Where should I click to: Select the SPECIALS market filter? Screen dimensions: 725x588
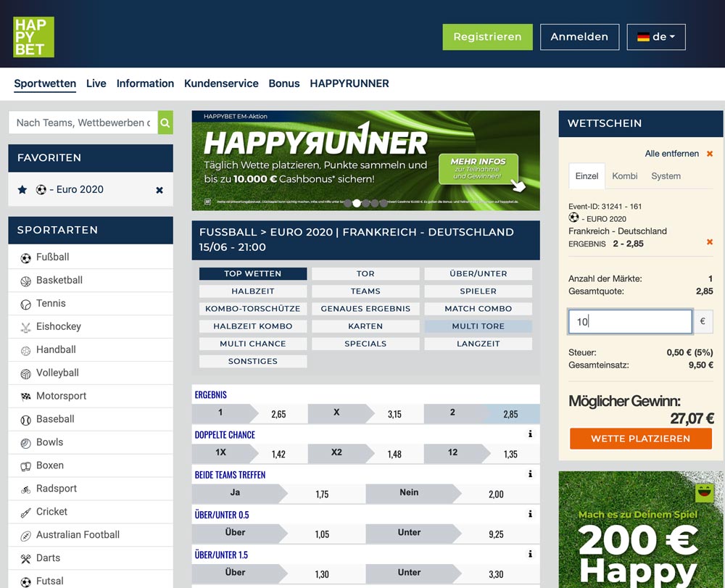365,344
